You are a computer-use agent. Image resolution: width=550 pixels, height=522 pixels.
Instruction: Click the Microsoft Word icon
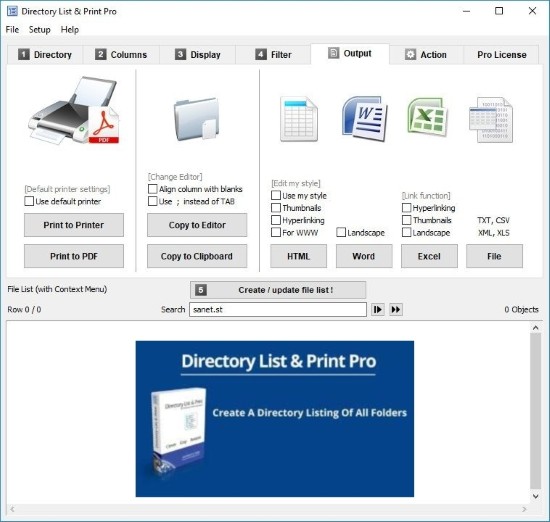365,119
